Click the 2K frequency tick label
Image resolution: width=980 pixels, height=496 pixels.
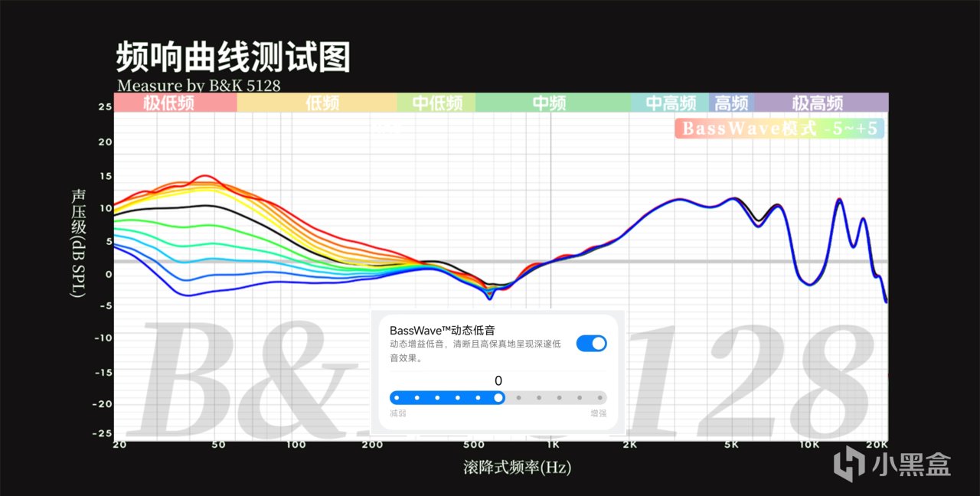pos(629,445)
